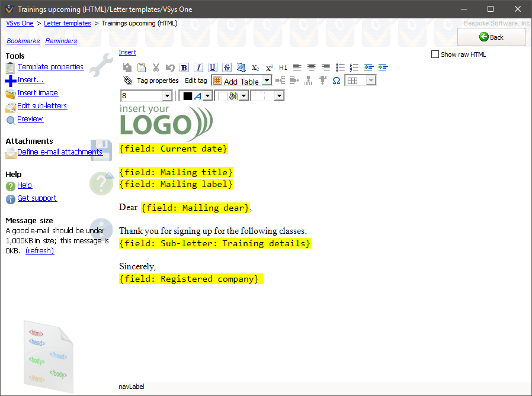Click the undo icon

pos(170,67)
